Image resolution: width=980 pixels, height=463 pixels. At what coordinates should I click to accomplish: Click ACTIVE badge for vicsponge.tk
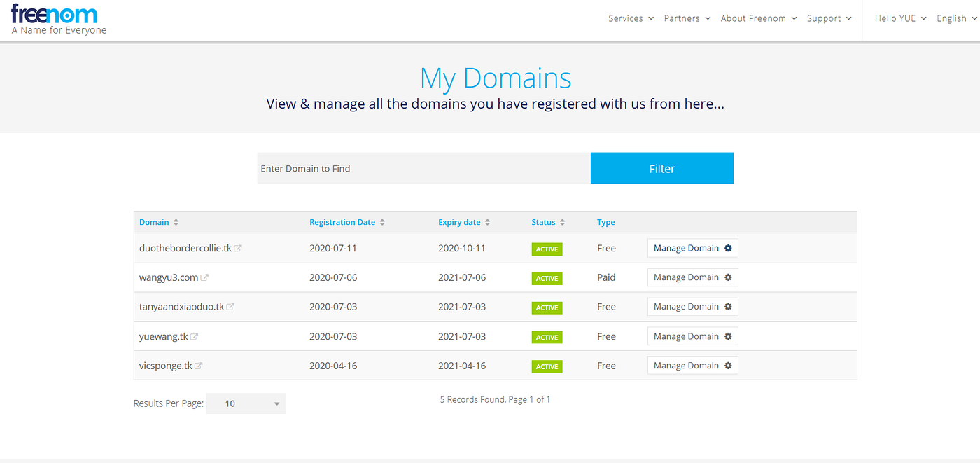pos(547,367)
